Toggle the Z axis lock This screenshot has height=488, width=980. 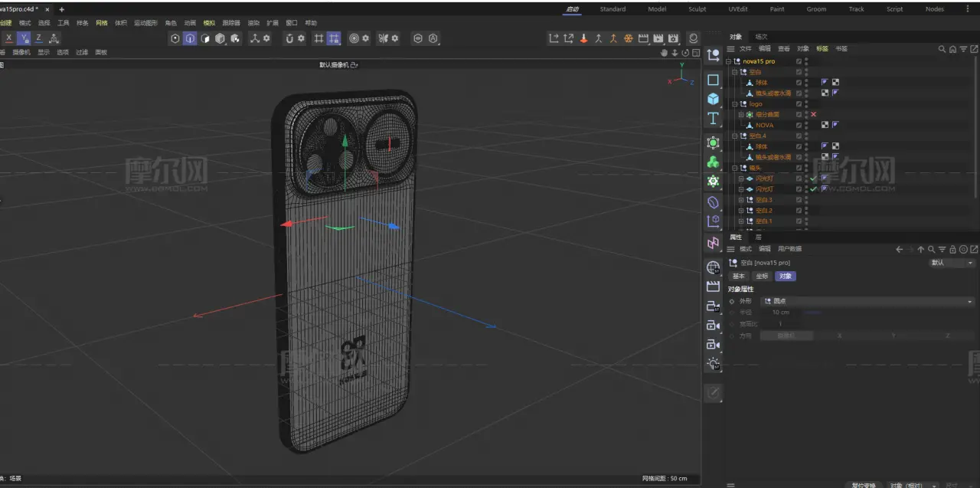click(39, 38)
